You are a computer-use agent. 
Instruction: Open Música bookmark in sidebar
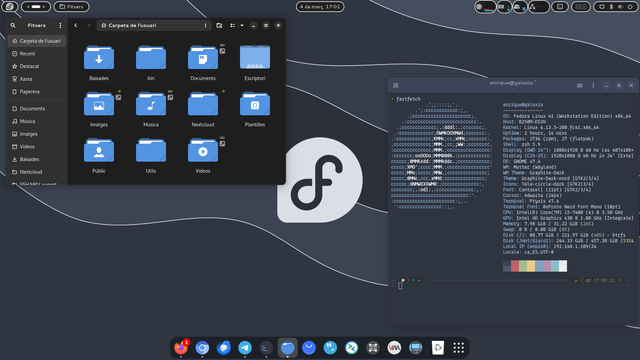[x=37, y=121]
